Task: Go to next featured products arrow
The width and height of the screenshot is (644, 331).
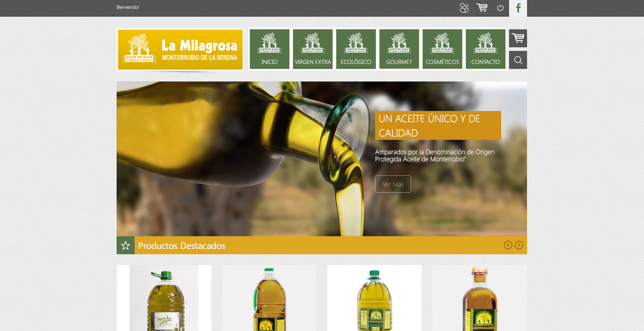Action: [519, 245]
